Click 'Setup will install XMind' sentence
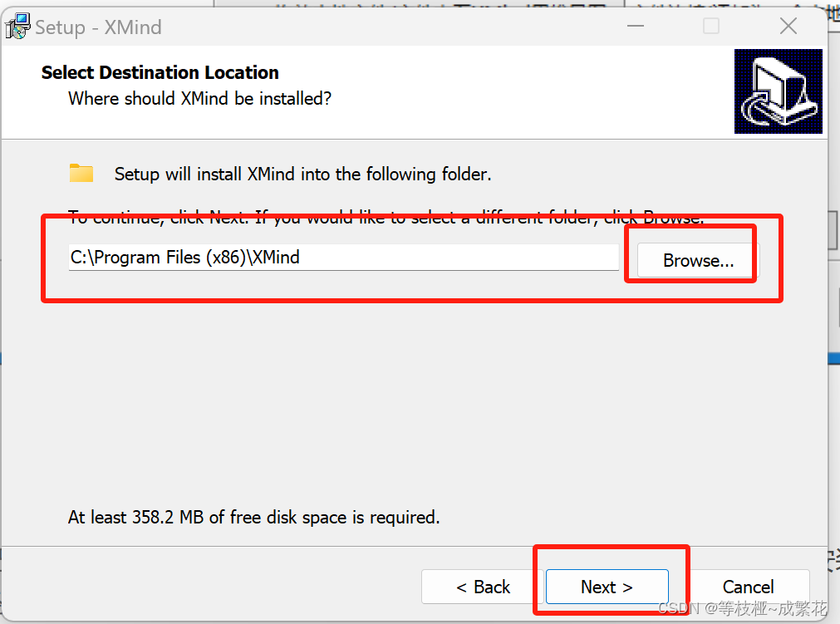Image resolution: width=840 pixels, height=624 pixels. tap(302, 174)
